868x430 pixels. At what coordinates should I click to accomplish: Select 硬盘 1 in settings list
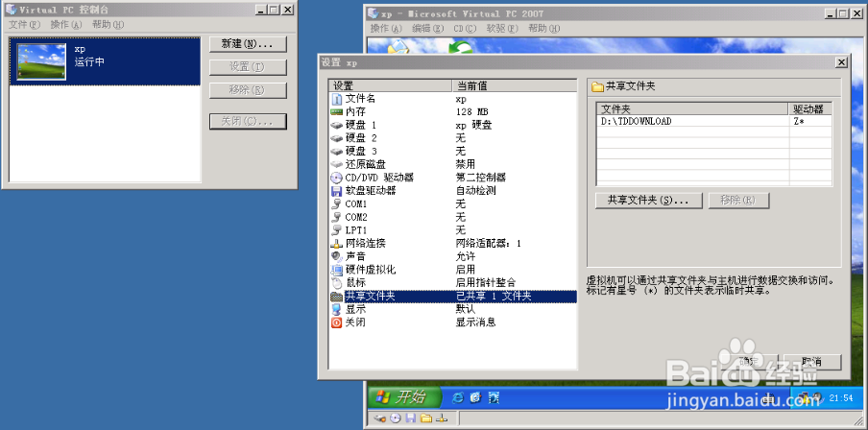coord(453,125)
